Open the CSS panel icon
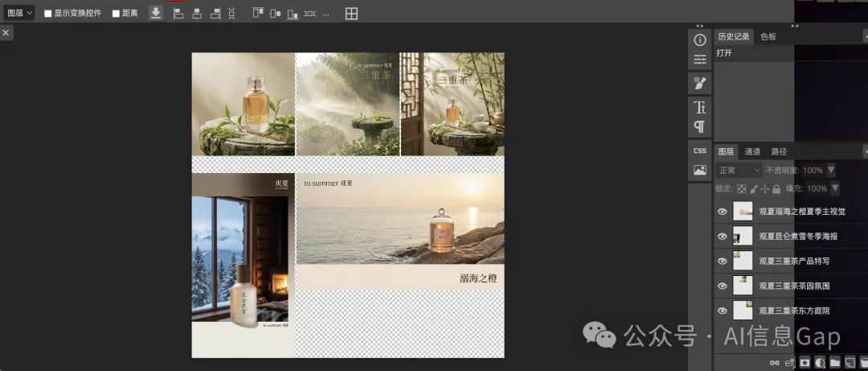 700,150
